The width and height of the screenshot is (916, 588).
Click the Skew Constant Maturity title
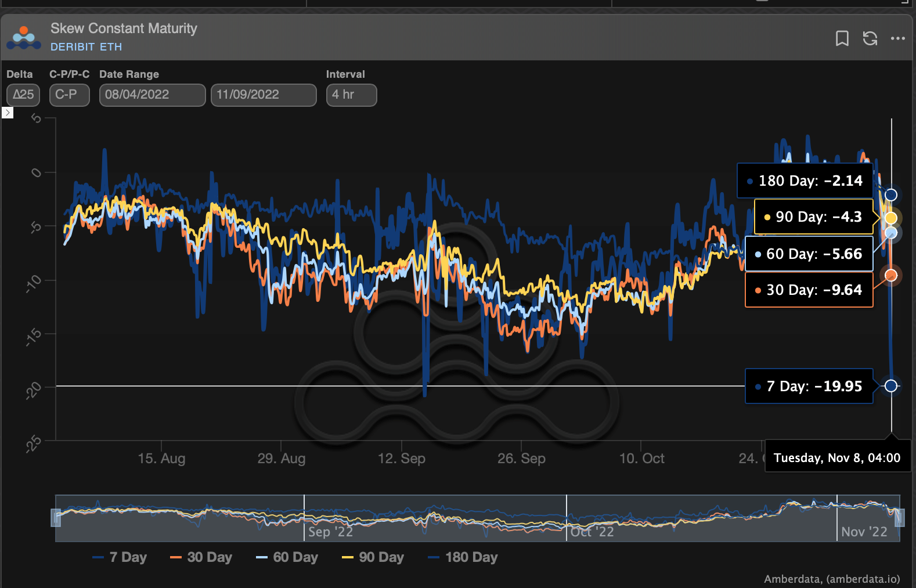(x=124, y=28)
